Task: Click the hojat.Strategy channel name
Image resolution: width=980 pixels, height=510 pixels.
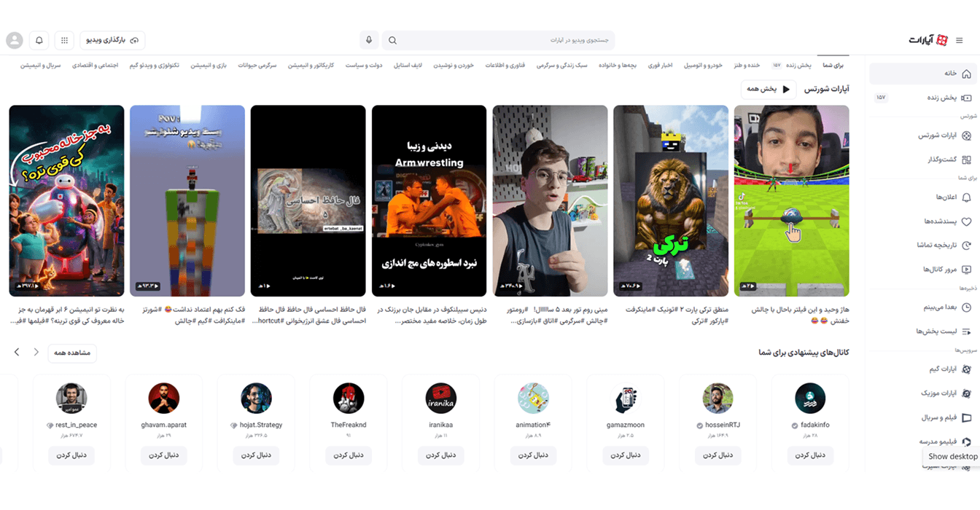Action: [x=260, y=425]
